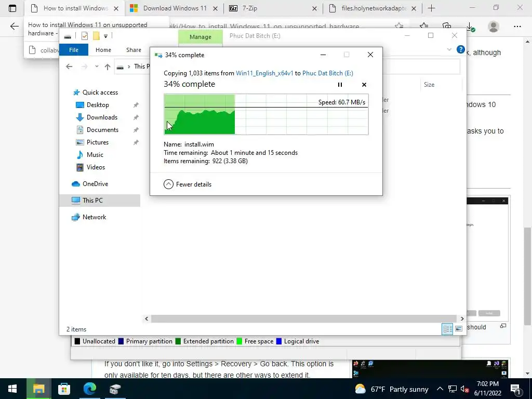Select This PC in the navigation pane
The width and height of the screenshot is (532, 399).
pos(100,201)
